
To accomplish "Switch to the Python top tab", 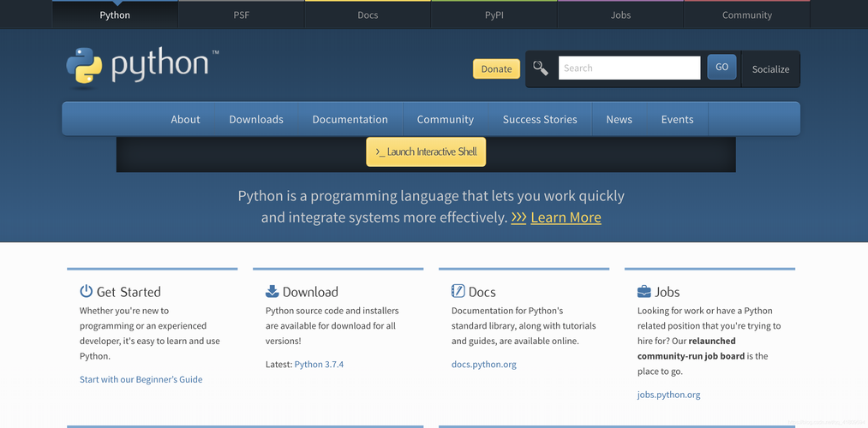I will click(x=115, y=15).
